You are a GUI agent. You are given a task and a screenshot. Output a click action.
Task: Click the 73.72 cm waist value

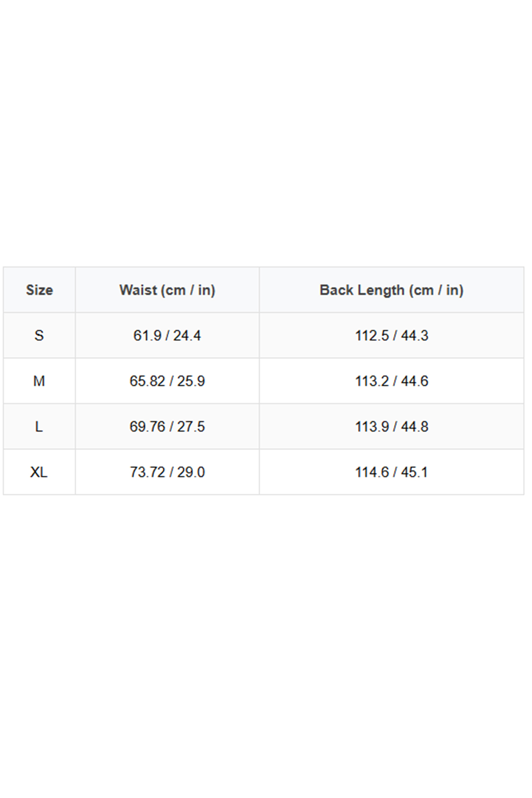pyautogui.click(x=147, y=472)
